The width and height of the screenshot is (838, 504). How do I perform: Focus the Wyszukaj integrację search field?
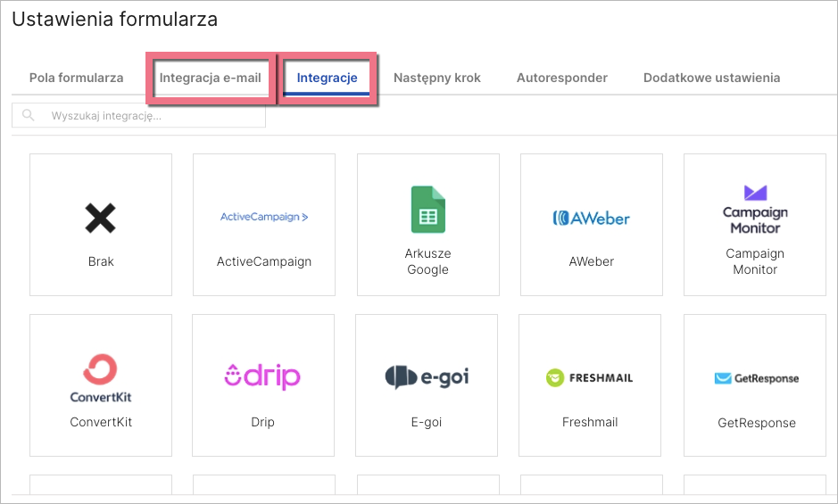click(x=152, y=116)
